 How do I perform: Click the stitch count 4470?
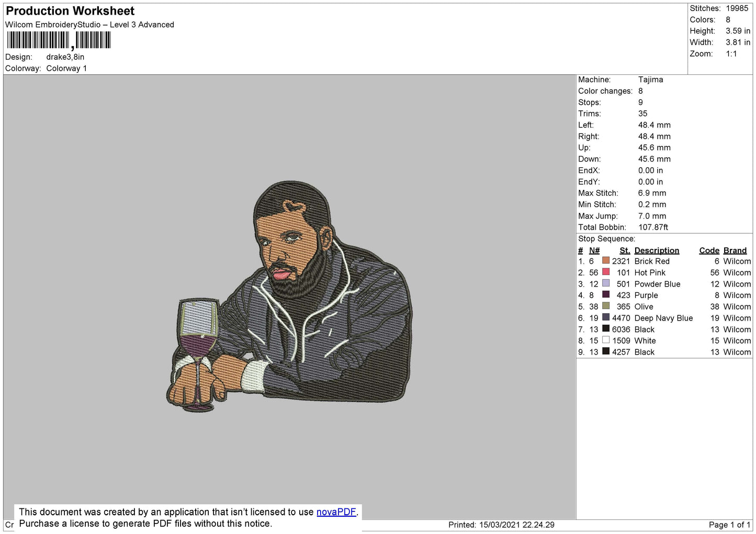(621, 318)
